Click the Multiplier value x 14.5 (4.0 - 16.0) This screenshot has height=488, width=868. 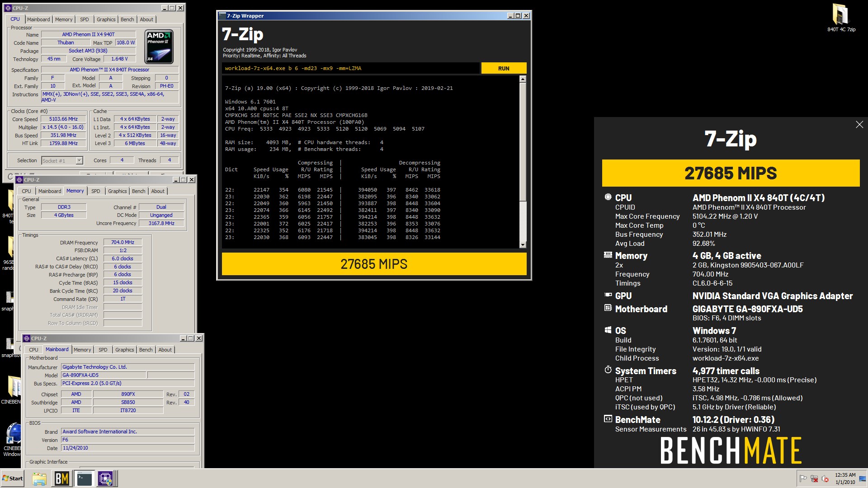click(x=63, y=127)
